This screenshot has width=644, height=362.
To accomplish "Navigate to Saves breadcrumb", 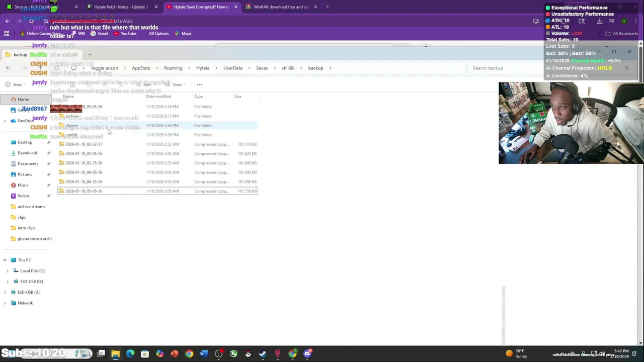I will point(262,68).
